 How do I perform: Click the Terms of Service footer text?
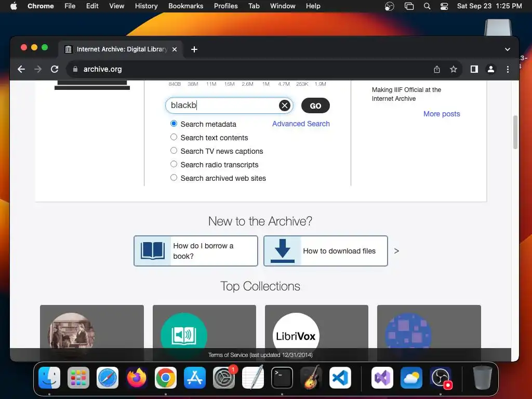click(x=260, y=355)
